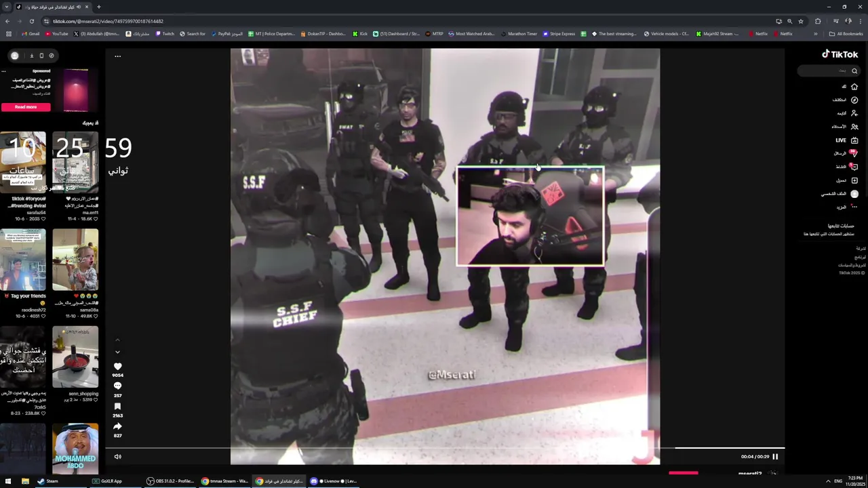Image resolution: width=868 pixels, height=488 pixels.
Task: Open the three-dot video options menu
Action: (x=117, y=56)
